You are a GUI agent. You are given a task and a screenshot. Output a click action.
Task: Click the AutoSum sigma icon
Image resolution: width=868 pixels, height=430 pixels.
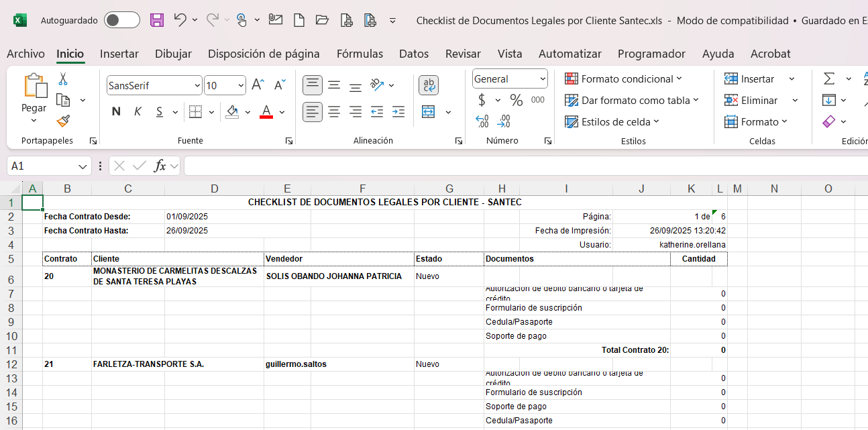(x=829, y=79)
